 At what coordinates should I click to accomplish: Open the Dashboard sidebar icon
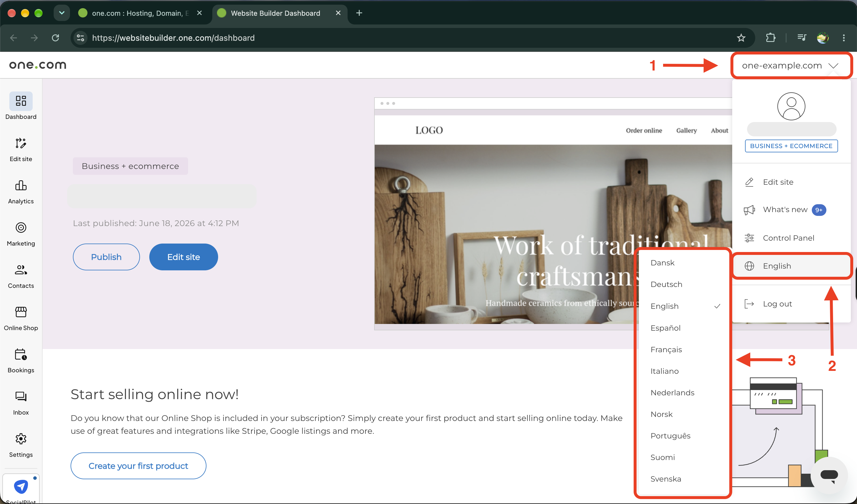(21, 101)
